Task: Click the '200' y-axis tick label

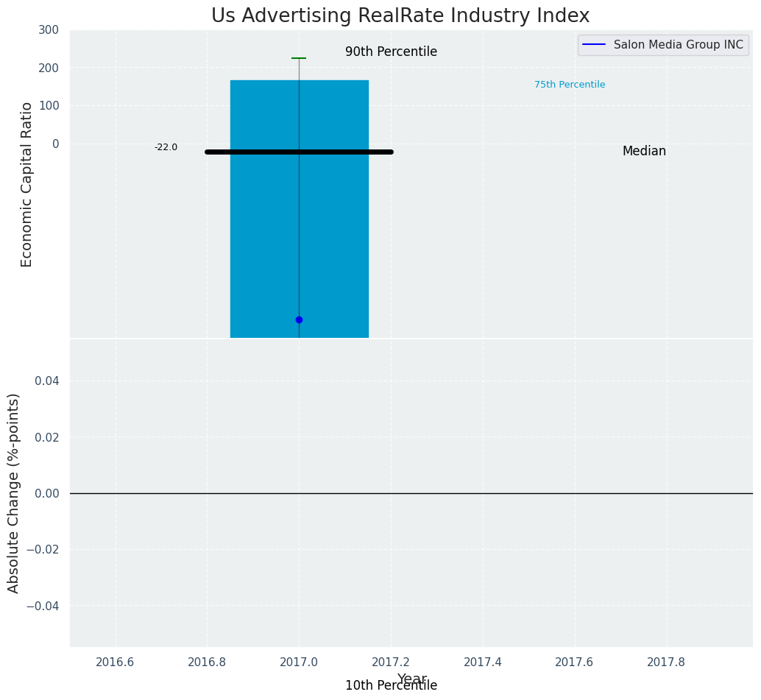Action: [48, 68]
